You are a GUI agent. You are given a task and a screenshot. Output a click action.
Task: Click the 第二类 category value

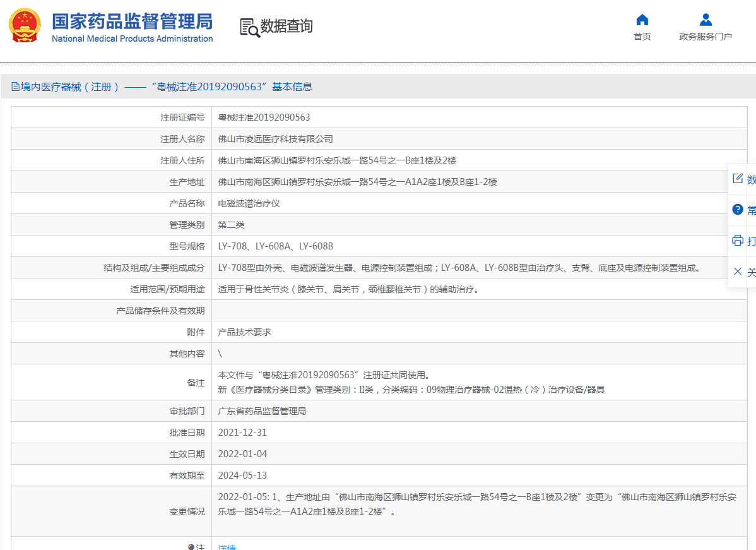(x=232, y=225)
